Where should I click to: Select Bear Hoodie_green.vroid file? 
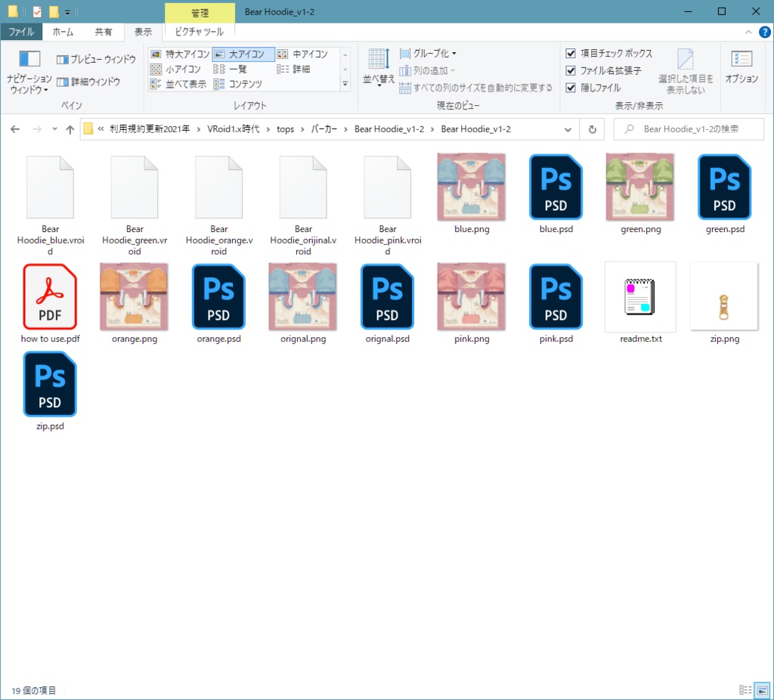[x=135, y=187]
